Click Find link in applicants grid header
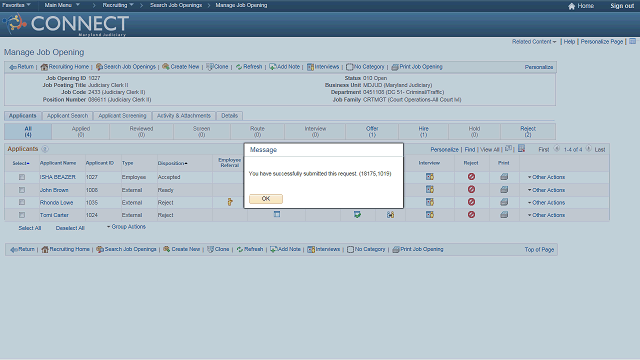This screenshot has height=360, width=640. [470, 150]
